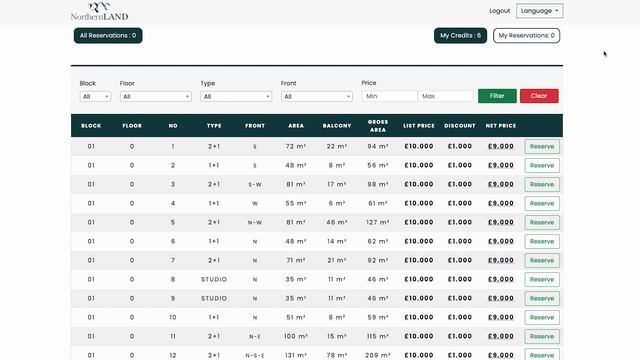Click the 17 m² balcony cell
Screen dimensions: 640x360
[x=337, y=184]
